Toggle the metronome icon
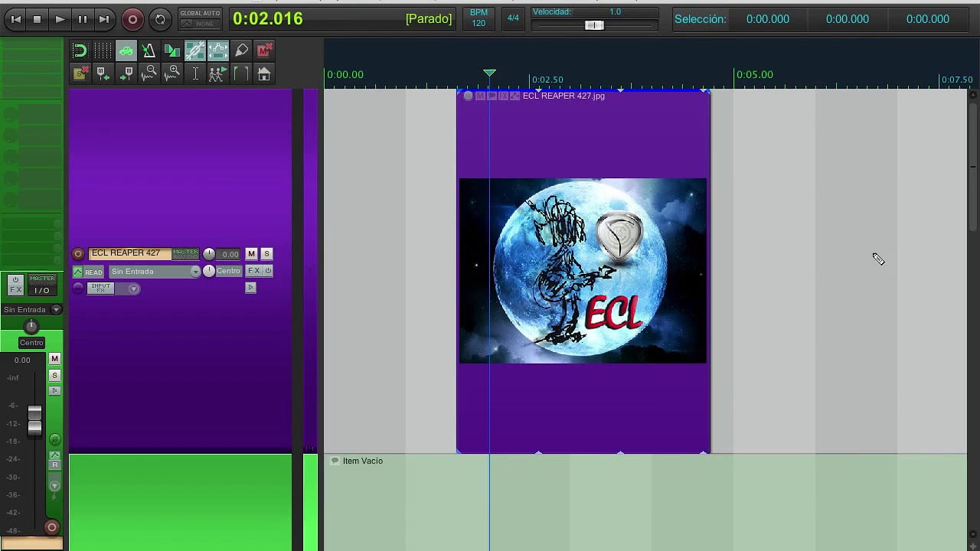The image size is (980, 551). (149, 51)
